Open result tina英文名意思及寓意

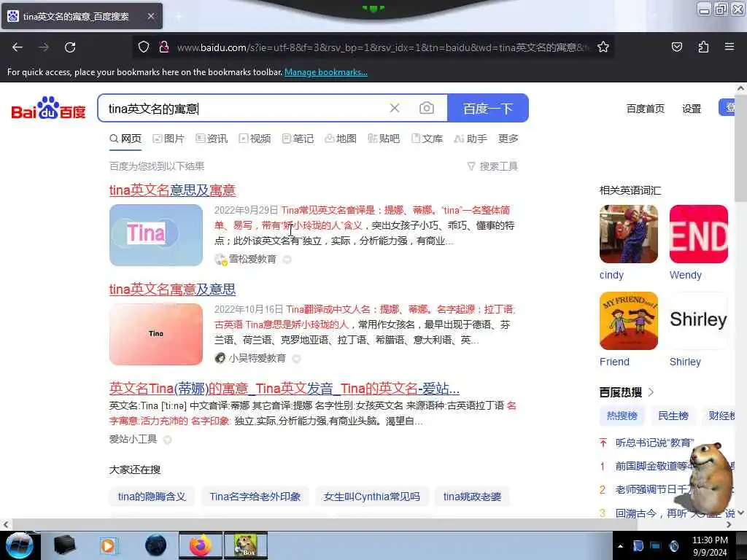[x=172, y=190]
